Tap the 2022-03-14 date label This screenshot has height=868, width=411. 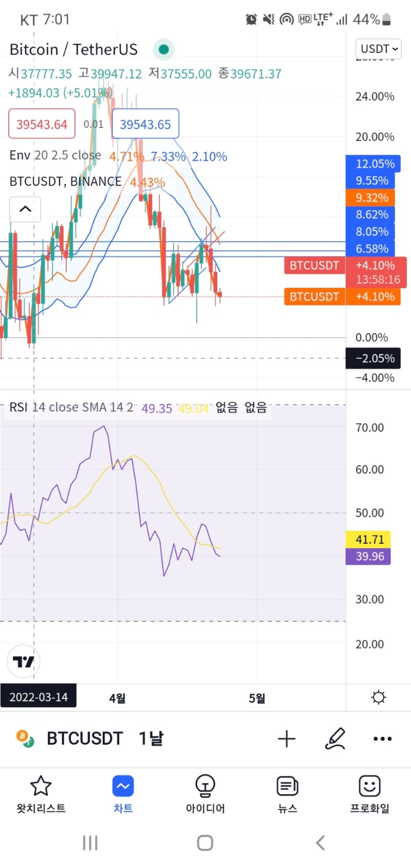click(x=39, y=696)
